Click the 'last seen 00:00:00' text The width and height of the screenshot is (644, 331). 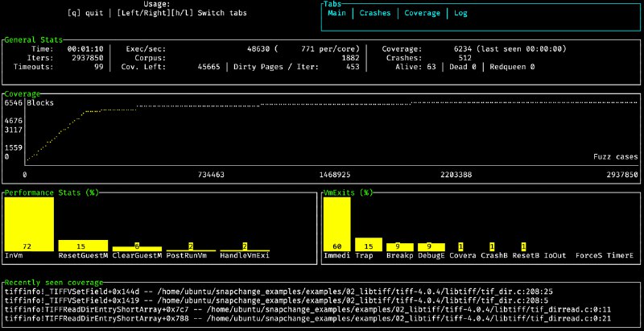tap(521, 49)
